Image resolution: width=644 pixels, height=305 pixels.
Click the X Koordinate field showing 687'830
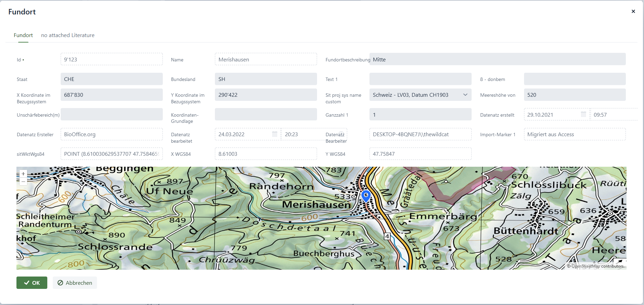tap(111, 95)
